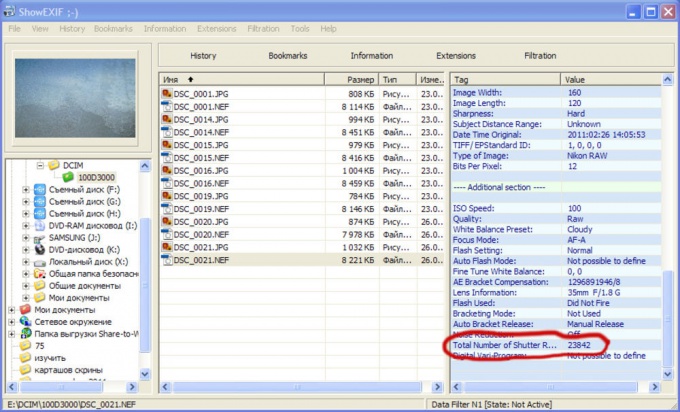Open the File menu
680x412 pixels.
pos(14,29)
